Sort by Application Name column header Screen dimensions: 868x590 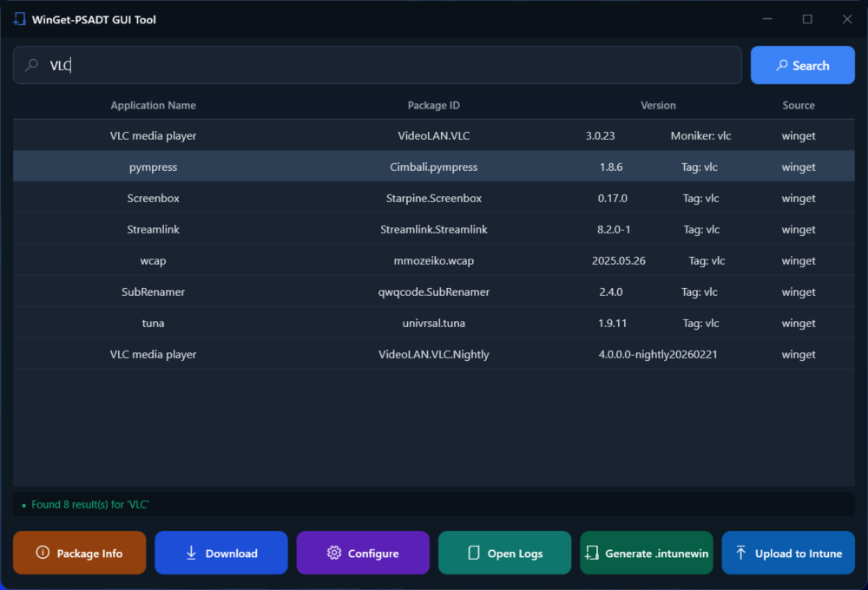(x=153, y=105)
